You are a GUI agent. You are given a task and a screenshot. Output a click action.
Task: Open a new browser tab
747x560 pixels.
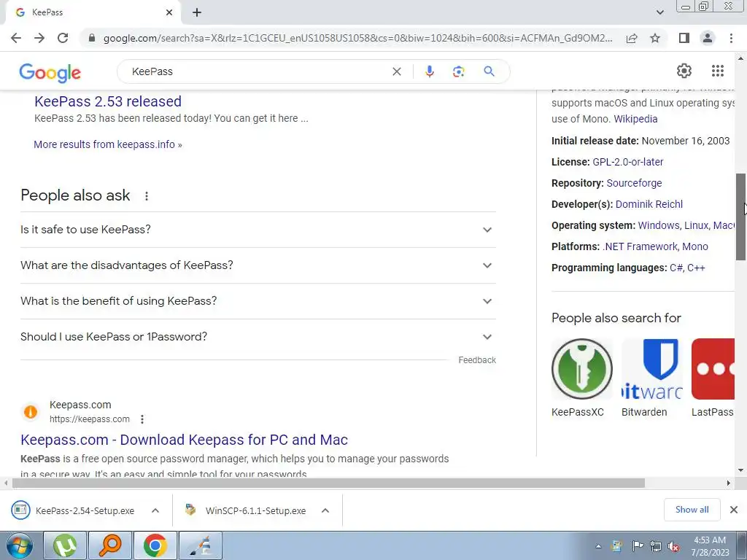point(197,12)
